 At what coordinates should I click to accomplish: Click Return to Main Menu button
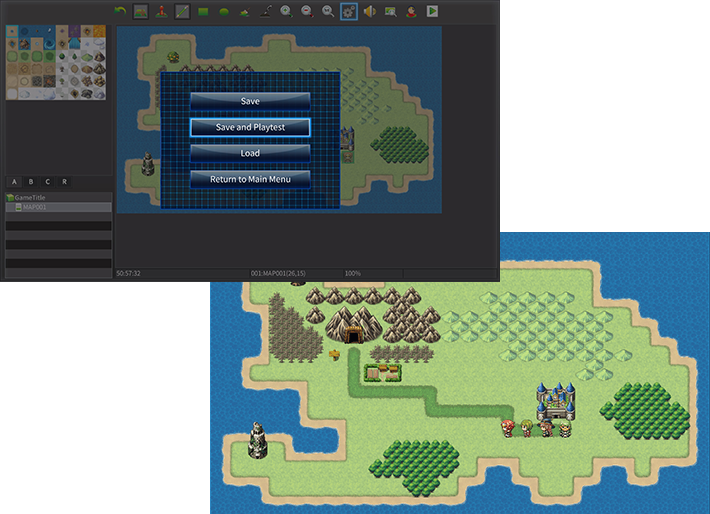tap(250, 179)
